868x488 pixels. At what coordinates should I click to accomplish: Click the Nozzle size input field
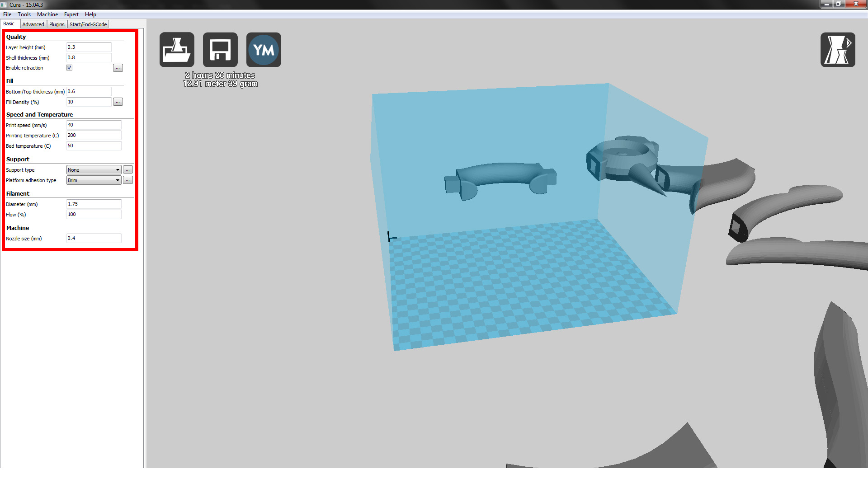(94, 239)
